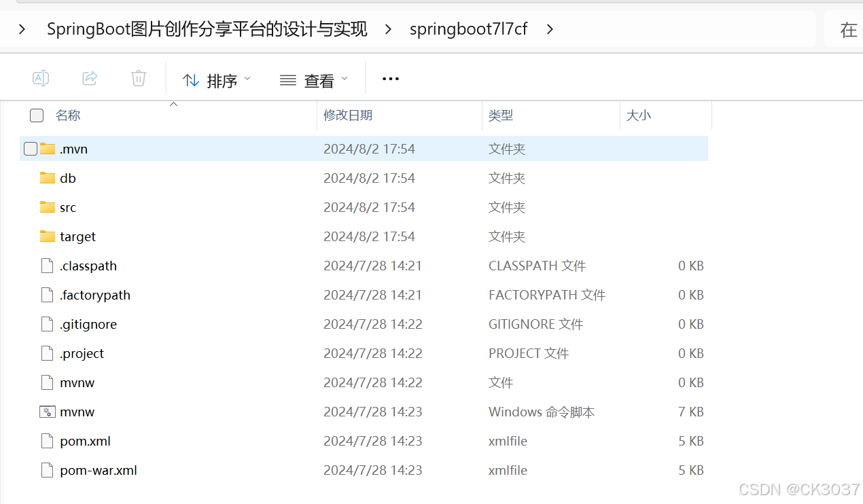Viewport: 863px width, 504px height.
Task: Click the 'PROJECT 文件' type cell
Action: 529,353
